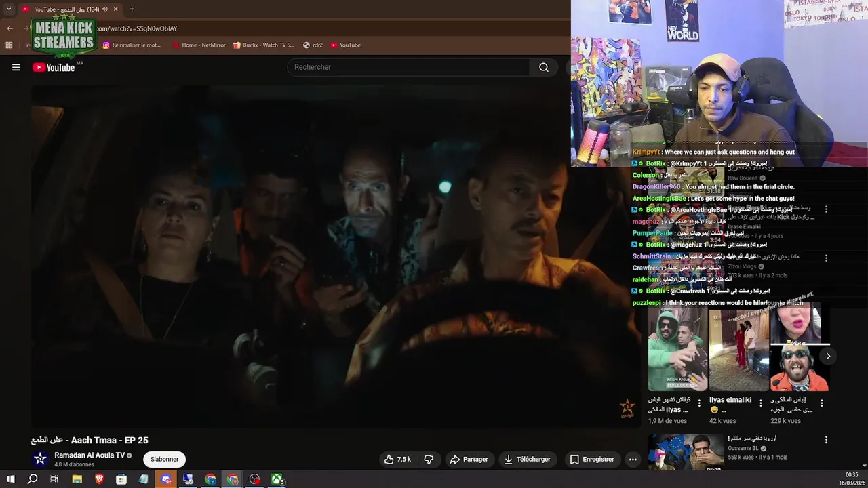868x488 pixels.
Task: Open the apps grid in bookmarks bar
Action: click(9, 45)
